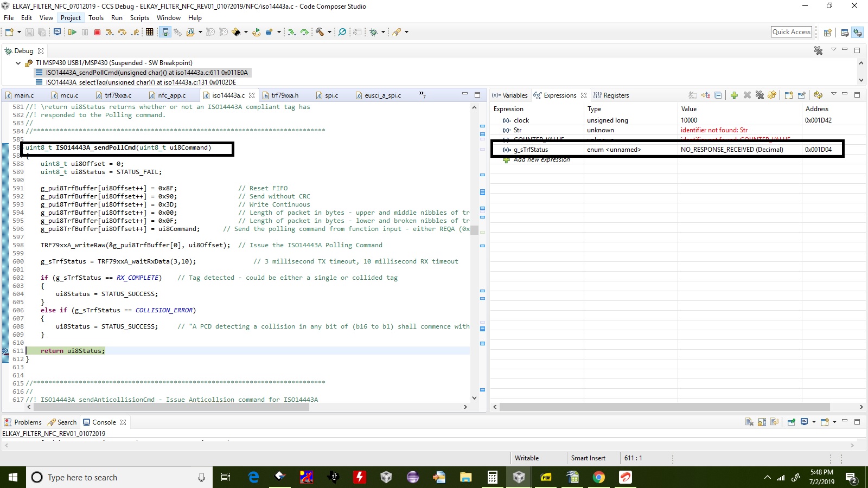This screenshot has height=488, width=868.
Task: Click the Debug bug icon in main toolbar
Action: (373, 33)
